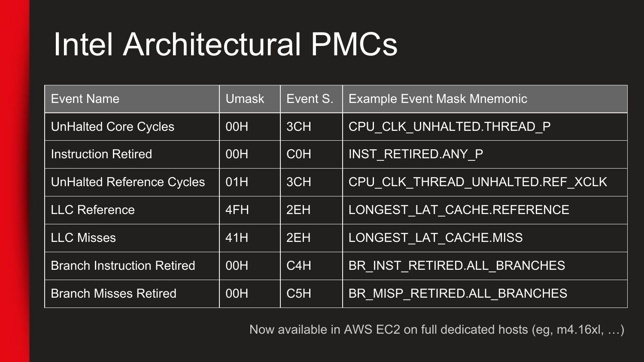This screenshot has height=362, width=644.
Task: Select the LONGEST_LAT_CACHE.MISS mnemonic
Action: [435, 238]
